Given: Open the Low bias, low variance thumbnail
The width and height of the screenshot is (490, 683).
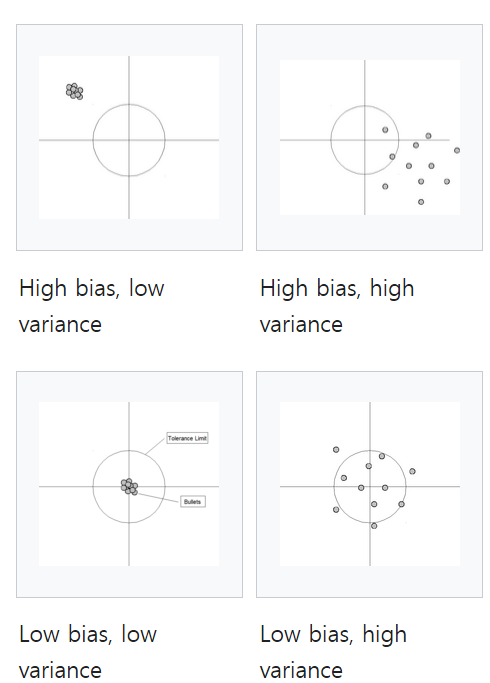Looking at the screenshot, I should 129,484.
